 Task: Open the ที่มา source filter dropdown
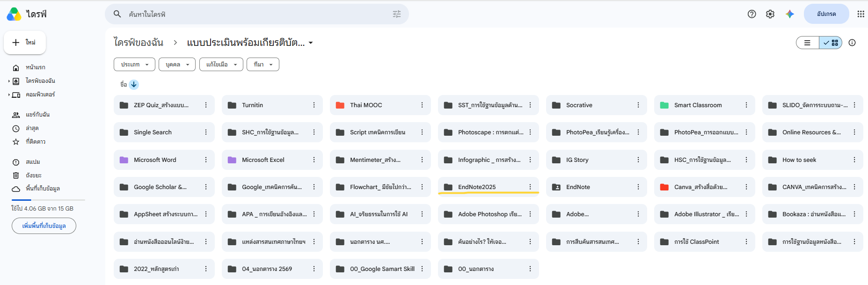[x=263, y=65]
